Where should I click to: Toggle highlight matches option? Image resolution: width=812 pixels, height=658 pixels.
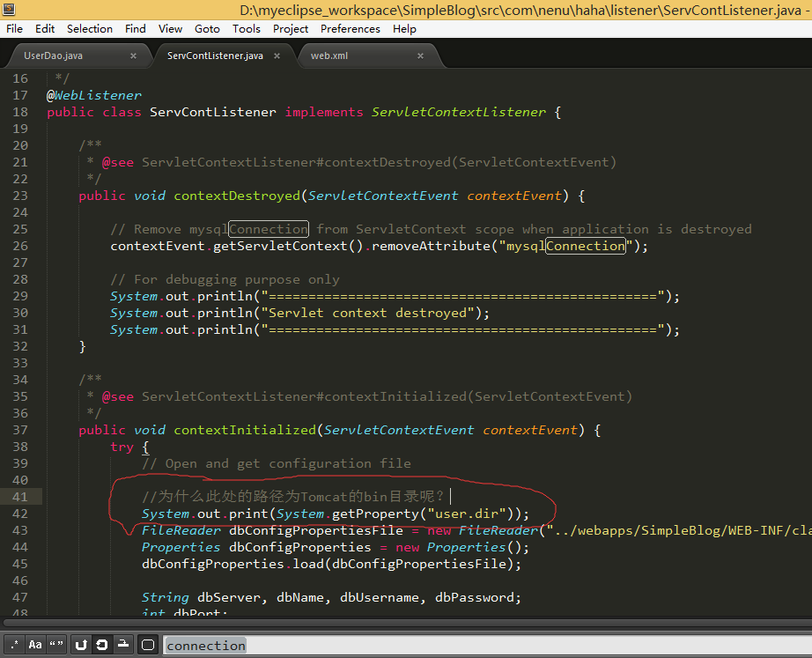pyautogui.click(x=148, y=645)
